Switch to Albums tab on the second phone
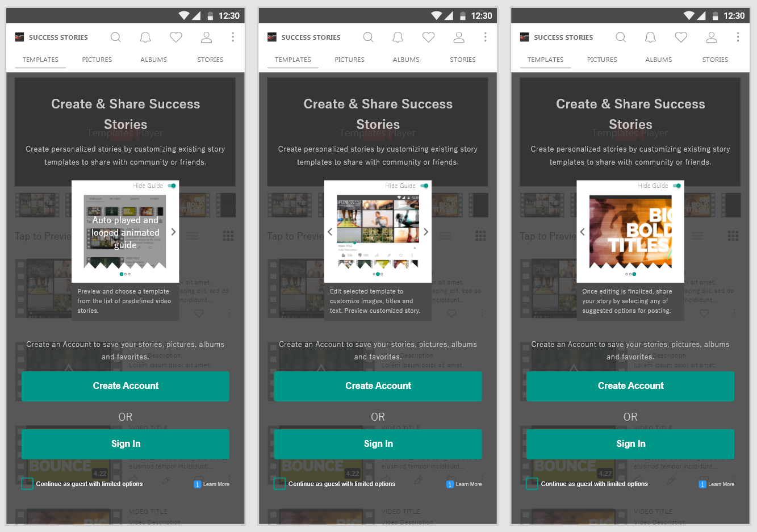This screenshot has width=757, height=532. 406,60
